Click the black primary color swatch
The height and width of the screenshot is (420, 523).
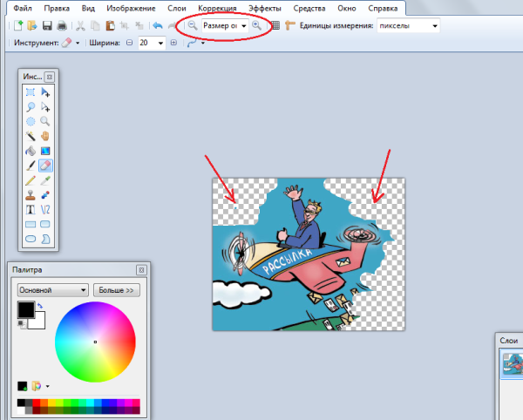[x=25, y=310]
